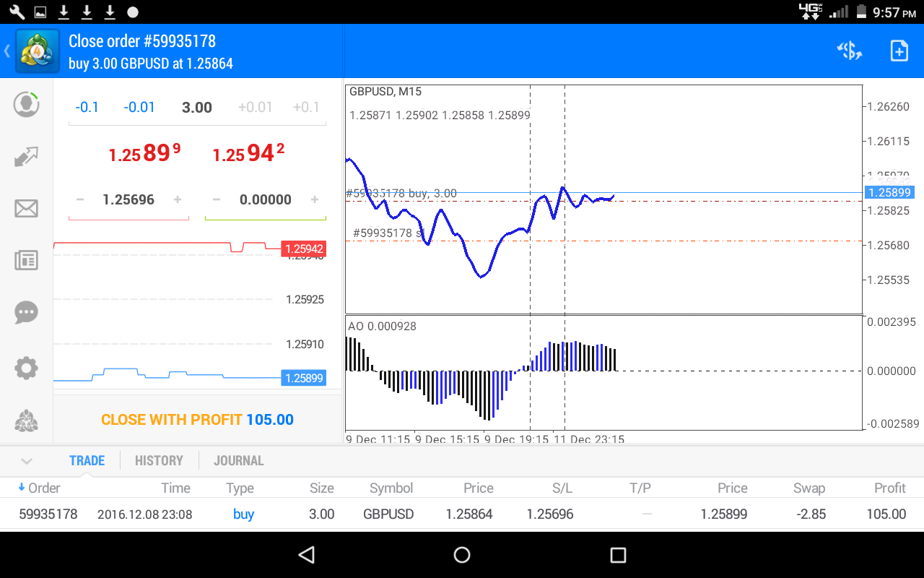Tap minus on the Take Profit field
This screenshot has height=578, width=924.
point(215,199)
